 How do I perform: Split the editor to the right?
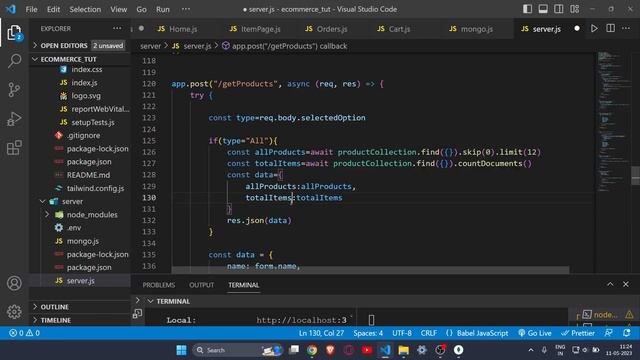pyautogui.click(x=611, y=29)
